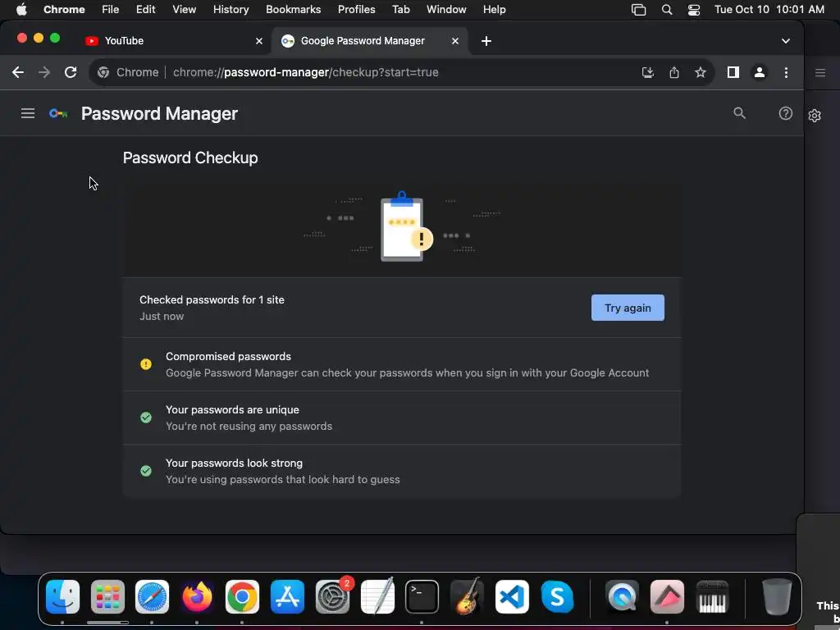840x630 pixels.
Task: Open Terminal from the Dock
Action: [x=422, y=596]
